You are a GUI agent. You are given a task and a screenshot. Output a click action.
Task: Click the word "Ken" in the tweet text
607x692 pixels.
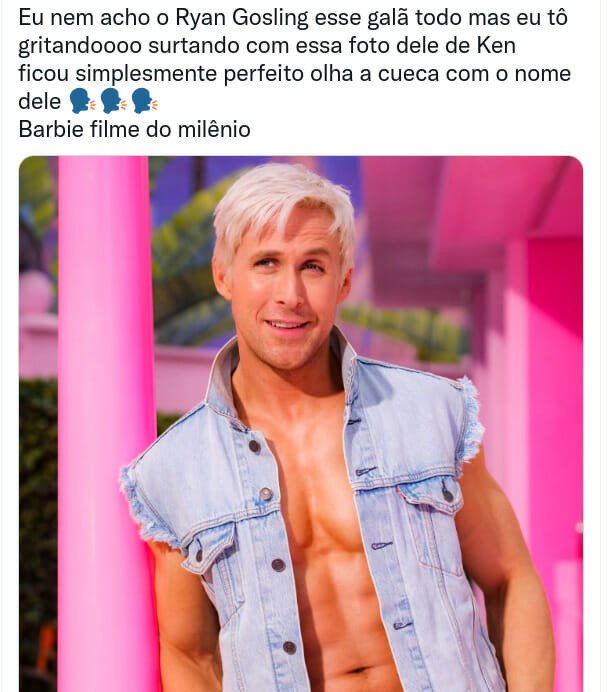496,45
